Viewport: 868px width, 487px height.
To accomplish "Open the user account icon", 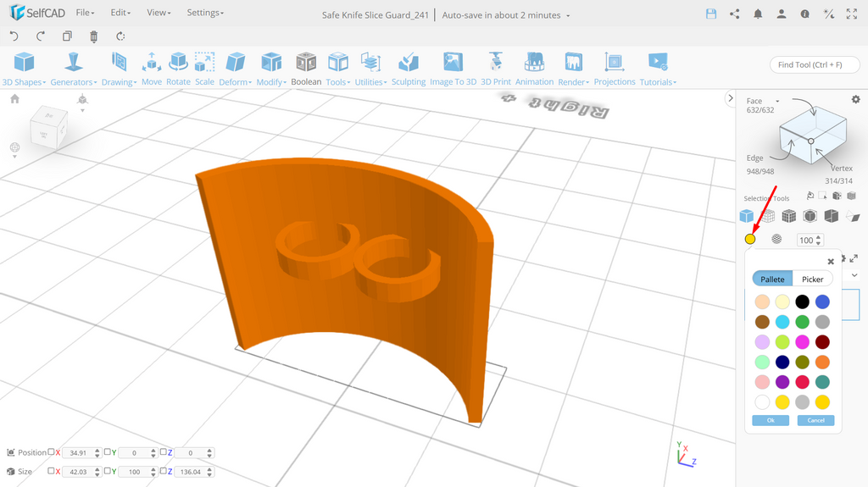I will 781,14.
